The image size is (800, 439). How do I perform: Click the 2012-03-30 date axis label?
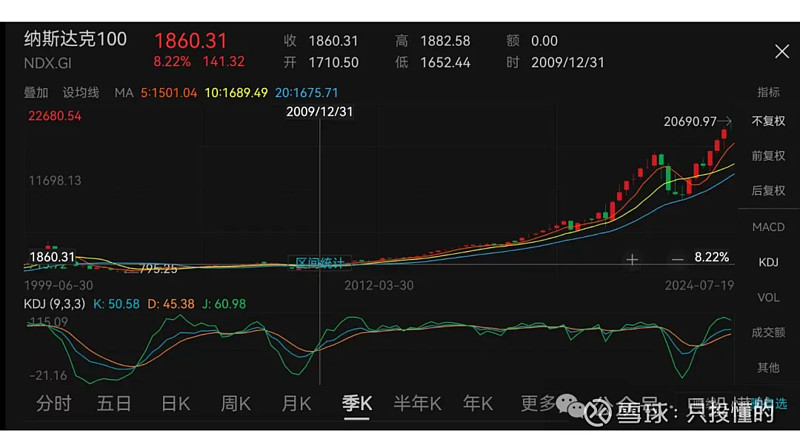[379, 285]
